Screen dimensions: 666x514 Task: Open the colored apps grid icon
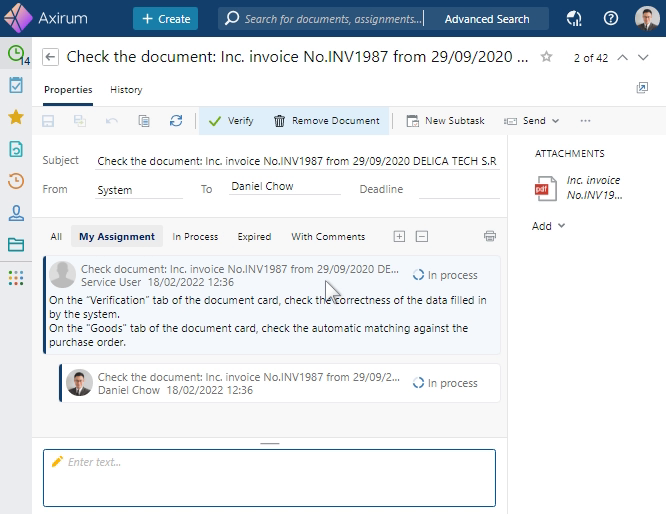tap(16, 278)
